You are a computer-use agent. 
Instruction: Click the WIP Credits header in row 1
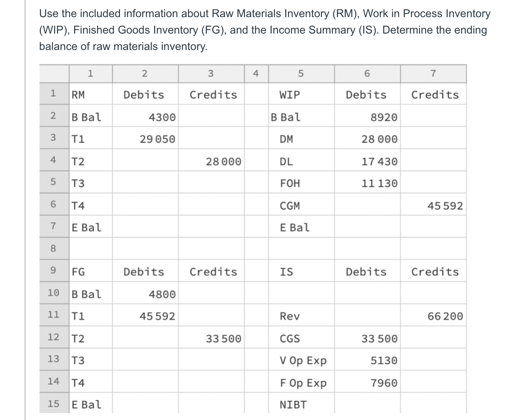[433, 94]
